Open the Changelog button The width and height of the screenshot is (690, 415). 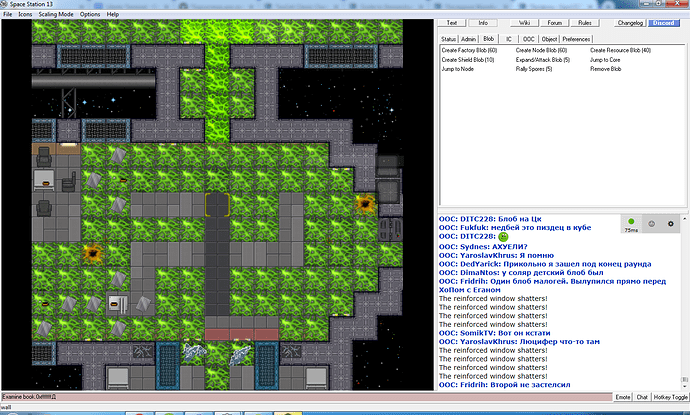(x=630, y=23)
